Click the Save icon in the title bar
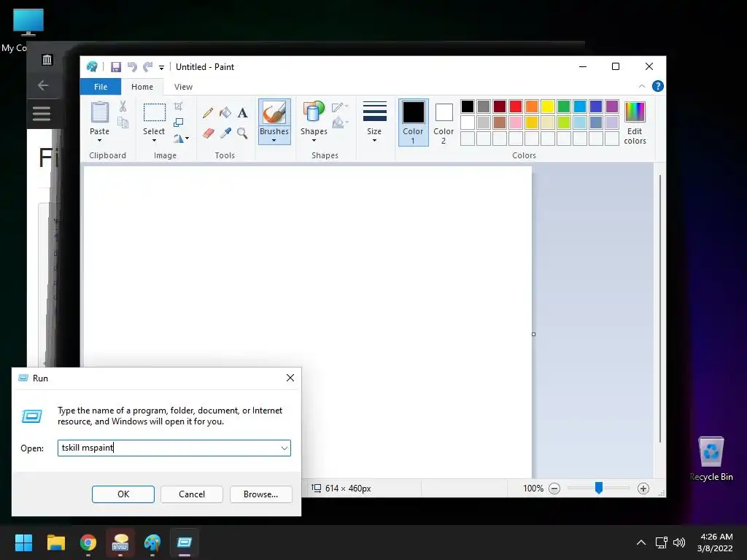The height and width of the screenshot is (560, 747). tap(116, 67)
